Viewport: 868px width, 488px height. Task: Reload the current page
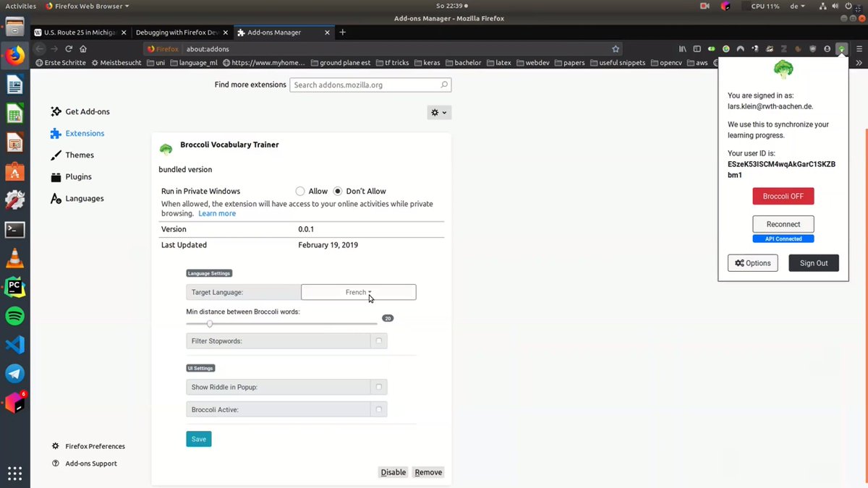coord(69,48)
